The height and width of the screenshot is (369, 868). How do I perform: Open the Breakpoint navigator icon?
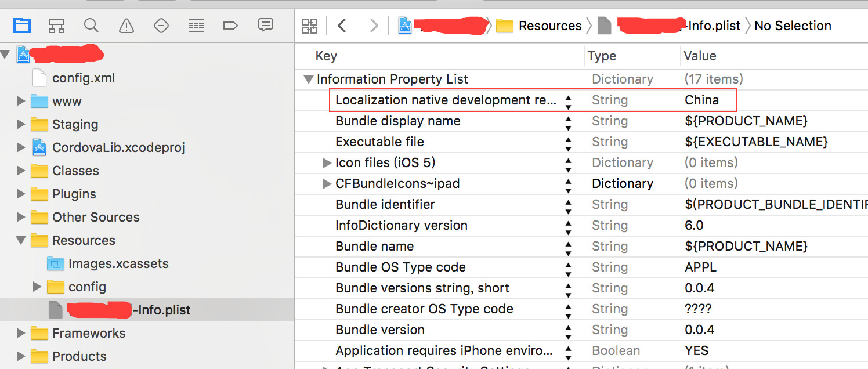pyautogui.click(x=230, y=26)
